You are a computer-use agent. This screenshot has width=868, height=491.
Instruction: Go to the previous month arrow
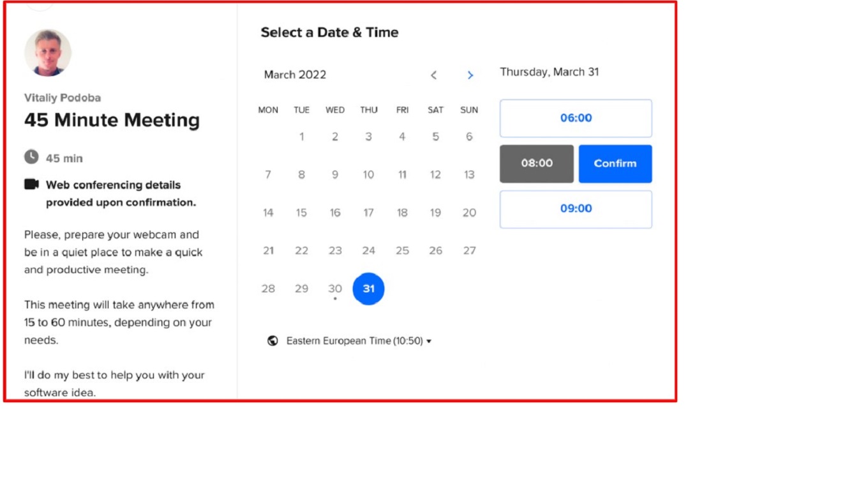(433, 75)
